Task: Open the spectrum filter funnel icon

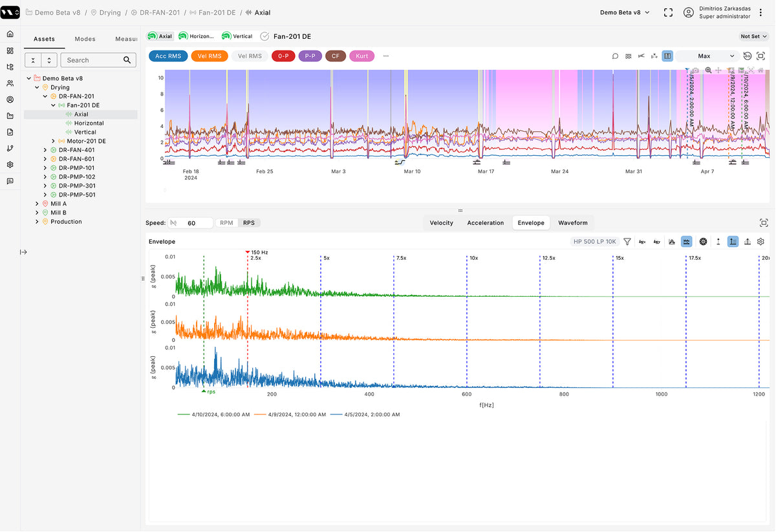Action: point(627,242)
